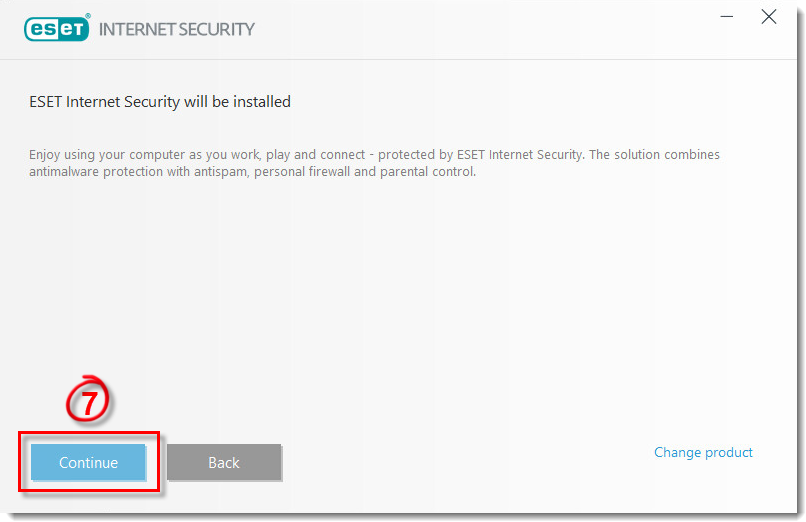Open the Change product link
The height and width of the screenshot is (522, 806).
click(x=703, y=452)
